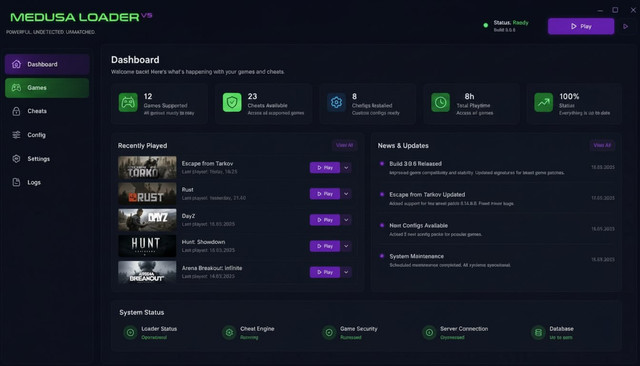The width and height of the screenshot is (640, 366).
Task: Expand the Rust play options dropdown
Action: click(x=346, y=194)
